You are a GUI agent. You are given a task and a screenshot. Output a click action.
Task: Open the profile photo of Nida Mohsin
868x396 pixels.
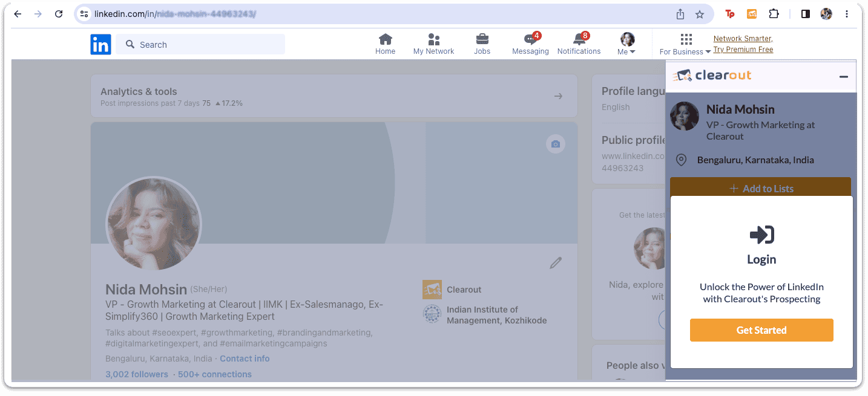[x=154, y=225]
